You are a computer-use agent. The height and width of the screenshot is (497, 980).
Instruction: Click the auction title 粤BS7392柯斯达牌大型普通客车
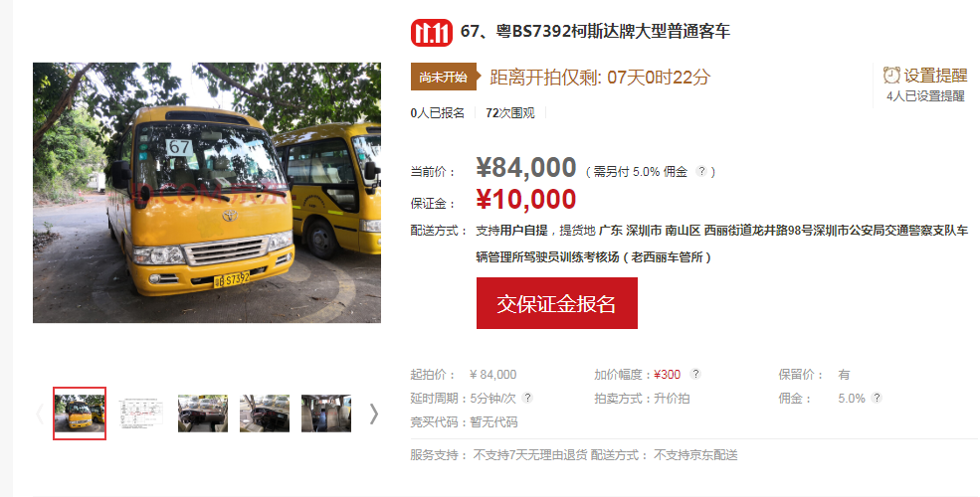click(613, 31)
